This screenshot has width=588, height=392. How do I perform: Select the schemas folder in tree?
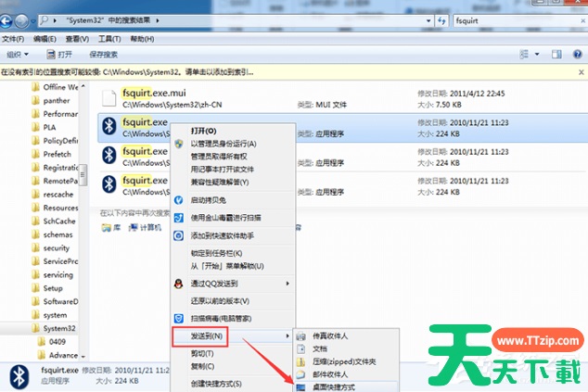click(x=53, y=234)
